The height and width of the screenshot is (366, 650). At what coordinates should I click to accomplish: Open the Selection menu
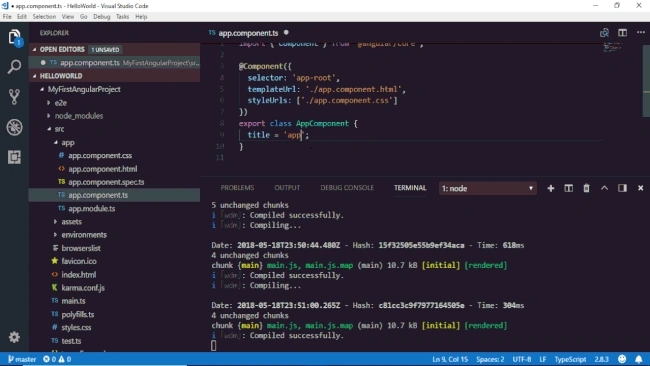tap(44, 17)
